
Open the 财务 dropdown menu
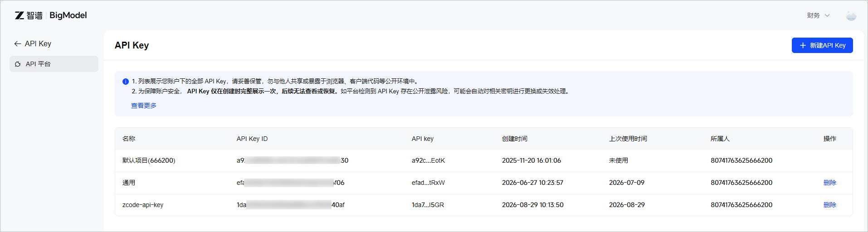[818, 15]
